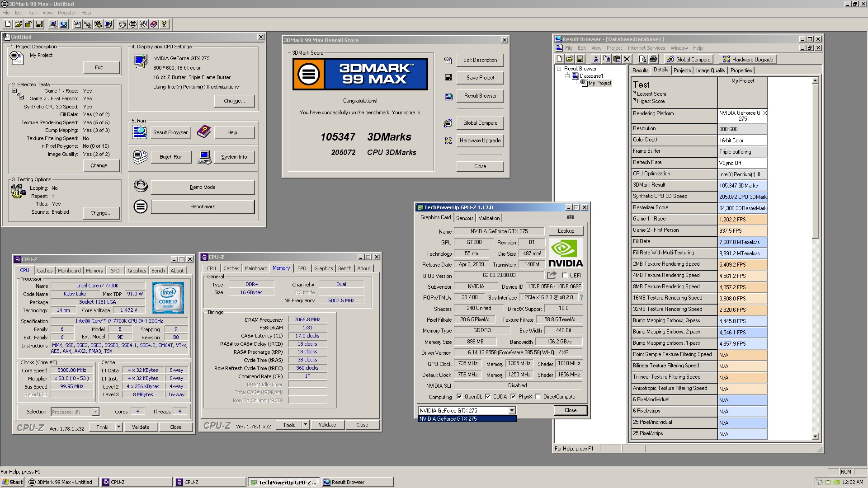This screenshot has width=868, height=488.
Task: Click the floppy Save icon in 3DMark toolbar
Action: click(39, 24)
